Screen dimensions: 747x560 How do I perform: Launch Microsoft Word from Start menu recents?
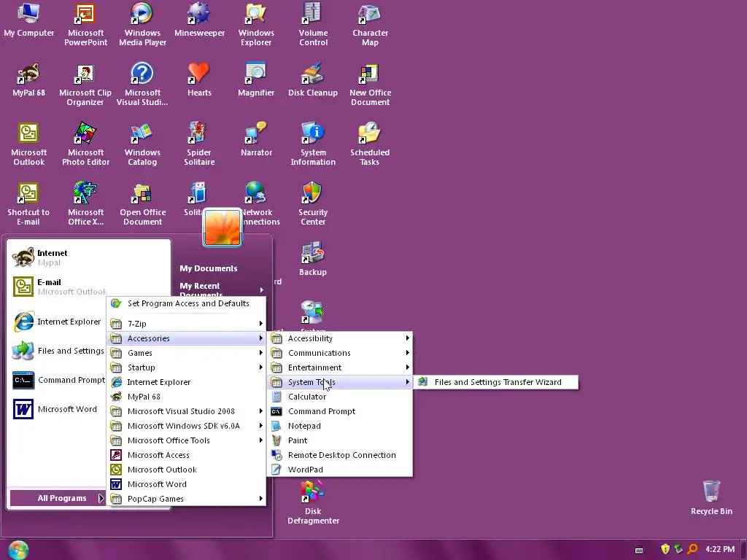point(57,409)
